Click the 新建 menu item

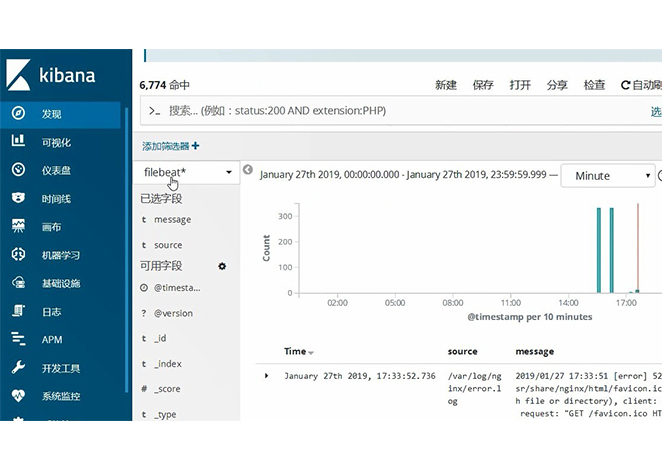click(x=446, y=86)
